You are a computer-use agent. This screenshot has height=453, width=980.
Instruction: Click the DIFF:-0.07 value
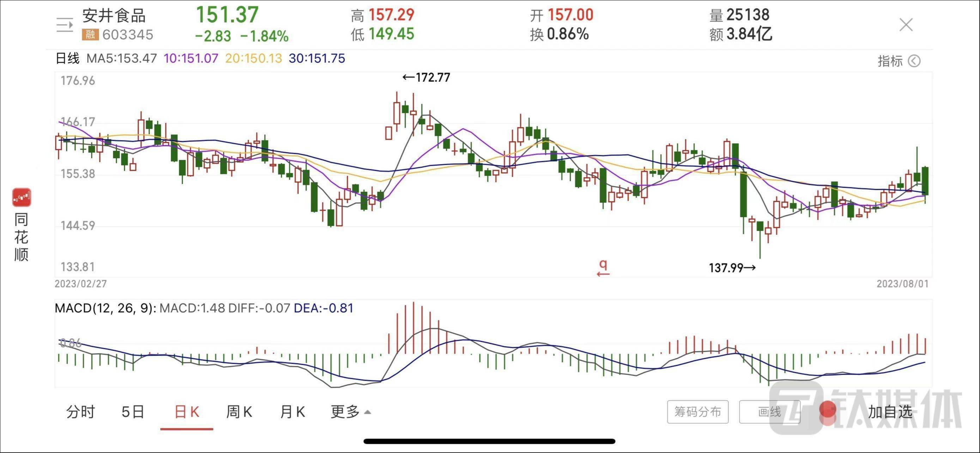pos(259,308)
